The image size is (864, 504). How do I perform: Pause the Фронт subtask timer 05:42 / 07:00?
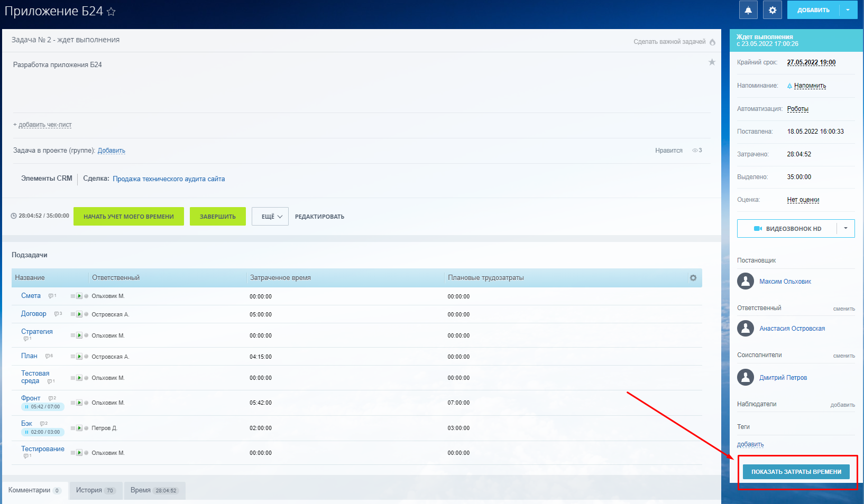(x=27, y=407)
